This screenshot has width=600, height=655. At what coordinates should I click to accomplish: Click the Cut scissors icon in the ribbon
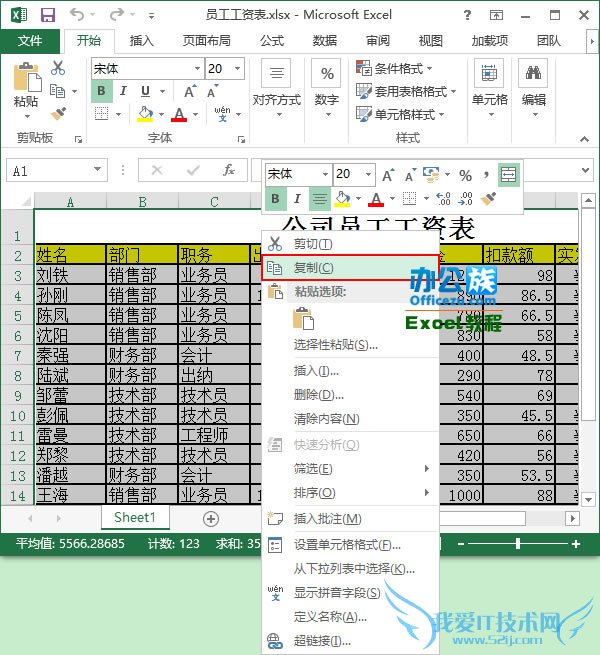pos(58,68)
